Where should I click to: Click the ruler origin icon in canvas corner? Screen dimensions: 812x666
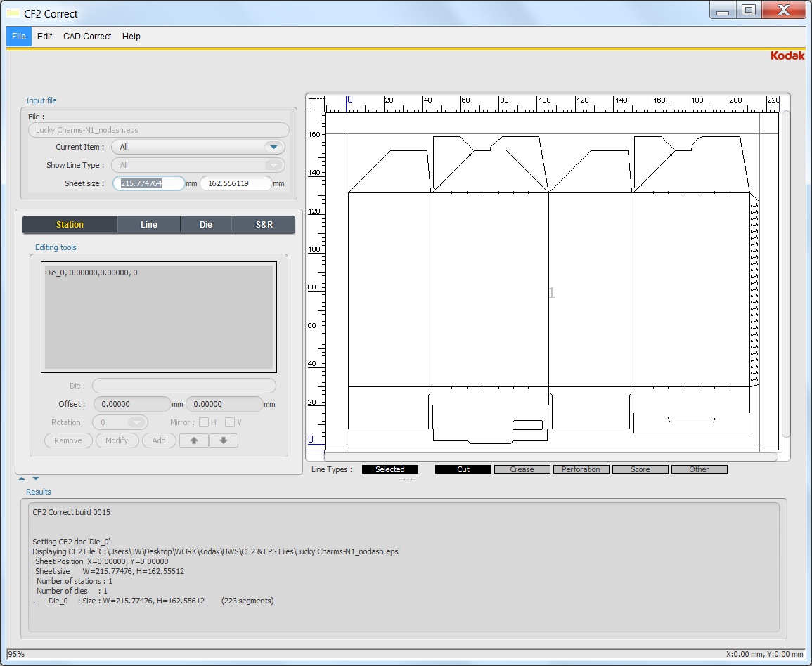316,104
